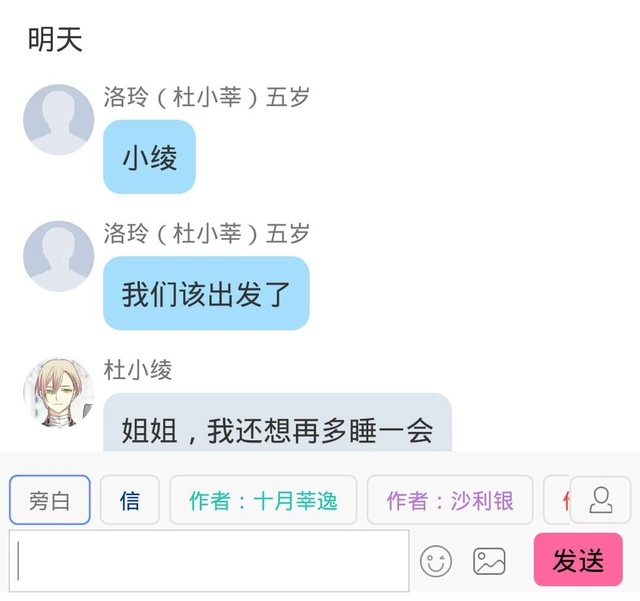Select the partially hidden red role chip

(557, 500)
